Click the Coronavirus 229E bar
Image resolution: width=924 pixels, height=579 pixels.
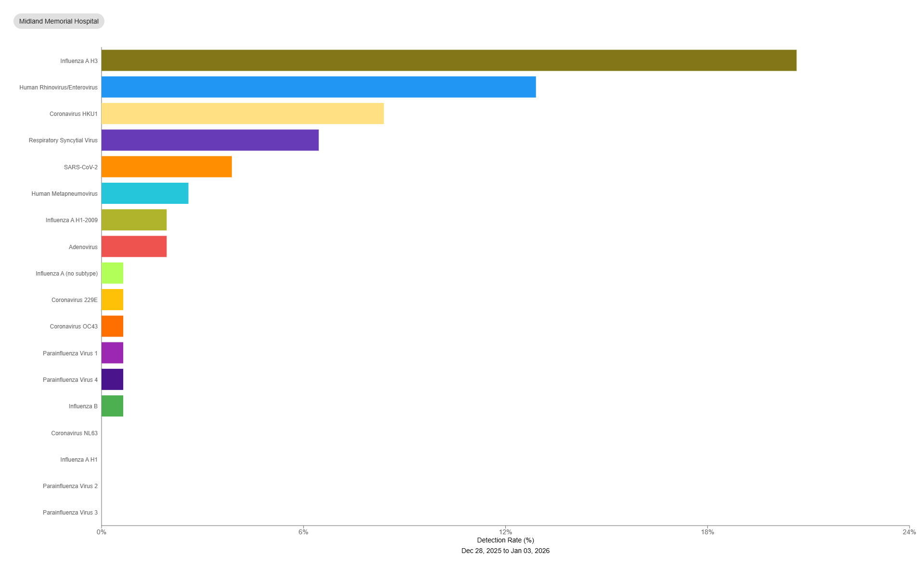[x=112, y=300]
